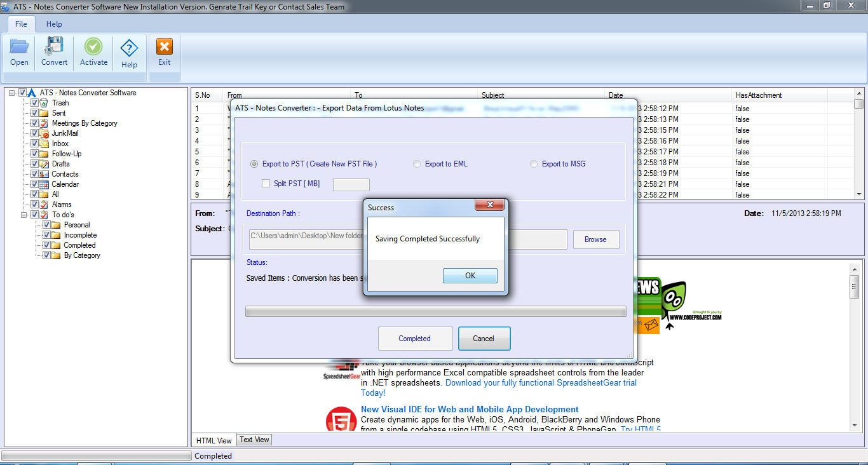Select the To do's icon in tree
The width and height of the screenshot is (868, 465).
pyautogui.click(x=44, y=215)
